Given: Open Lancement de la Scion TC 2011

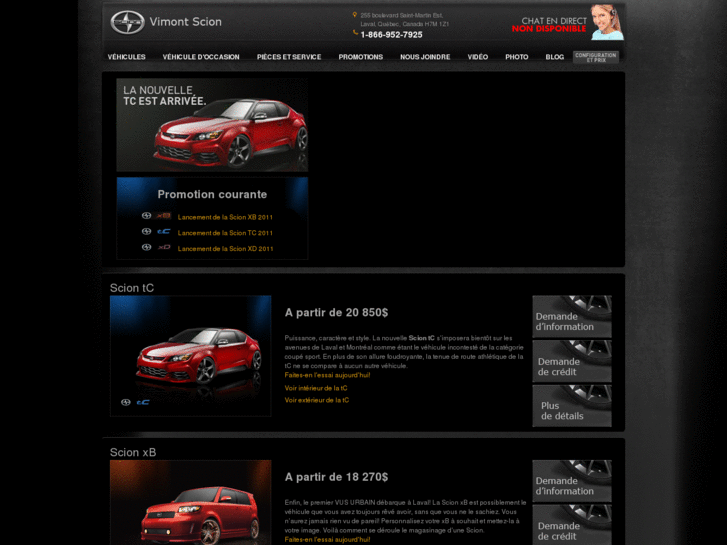Looking at the screenshot, I should click(225, 233).
